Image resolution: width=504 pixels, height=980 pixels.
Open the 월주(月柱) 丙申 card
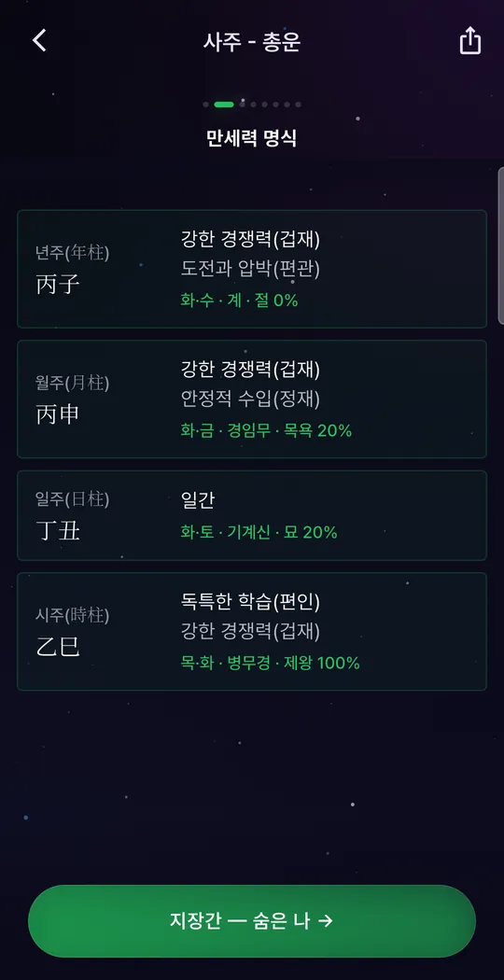251,399
